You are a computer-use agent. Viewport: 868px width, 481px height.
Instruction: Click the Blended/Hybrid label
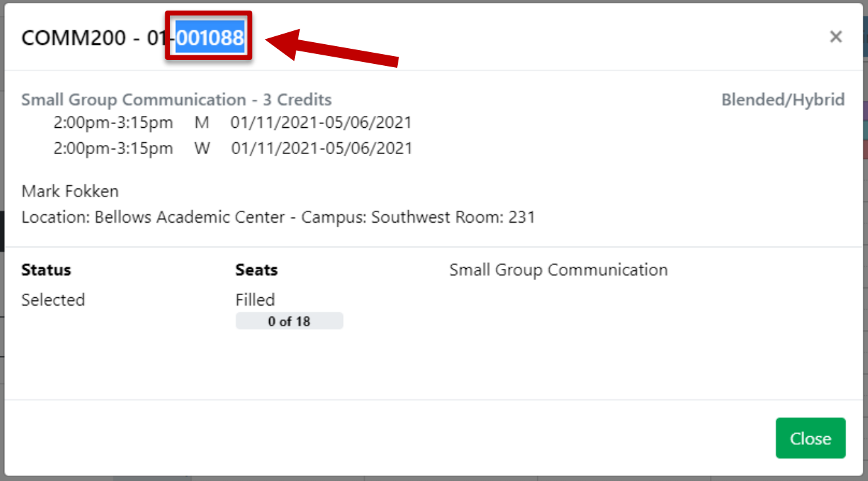pos(783,100)
